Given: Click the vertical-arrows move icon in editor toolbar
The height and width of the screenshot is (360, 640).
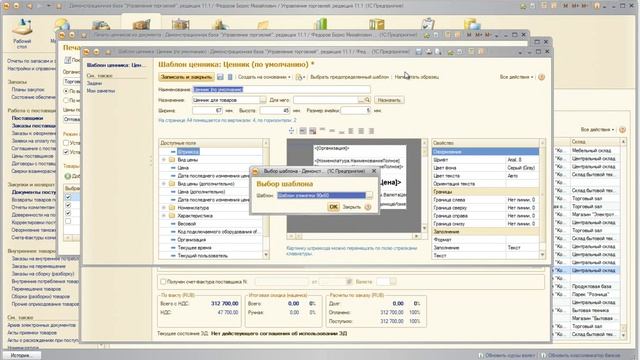Looking at the screenshot, I should coord(291,131).
